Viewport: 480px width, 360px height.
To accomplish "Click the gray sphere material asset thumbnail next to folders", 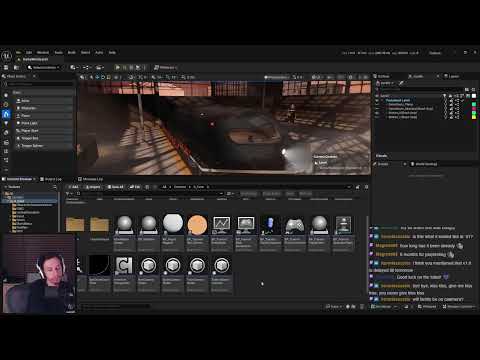I will tap(124, 224).
